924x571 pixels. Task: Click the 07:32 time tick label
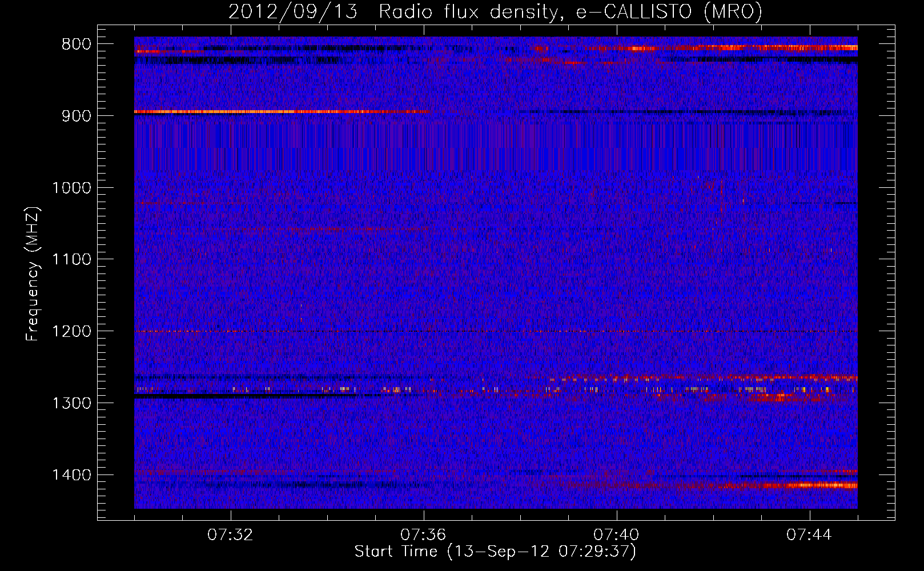tap(230, 535)
